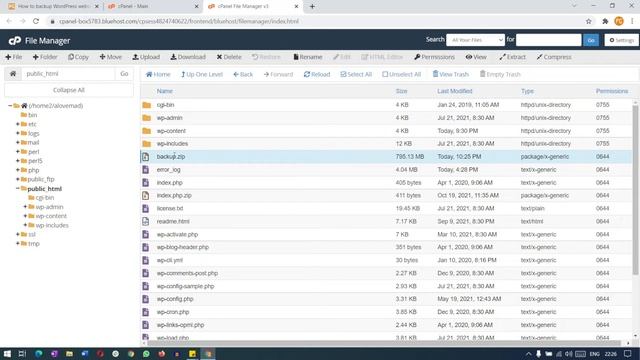Click the index.php.zip archive icon
Image resolution: width=640 pixels, height=360 pixels.
146,196
